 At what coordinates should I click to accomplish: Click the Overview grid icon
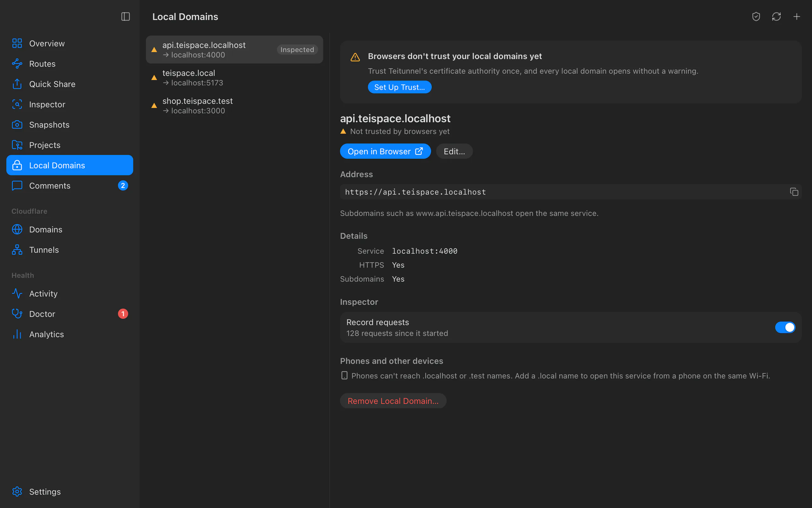coord(17,43)
